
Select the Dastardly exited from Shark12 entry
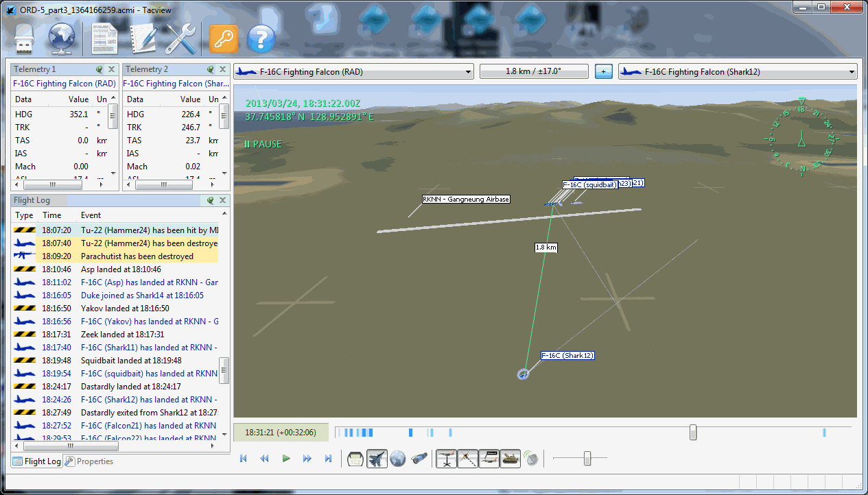(115, 413)
